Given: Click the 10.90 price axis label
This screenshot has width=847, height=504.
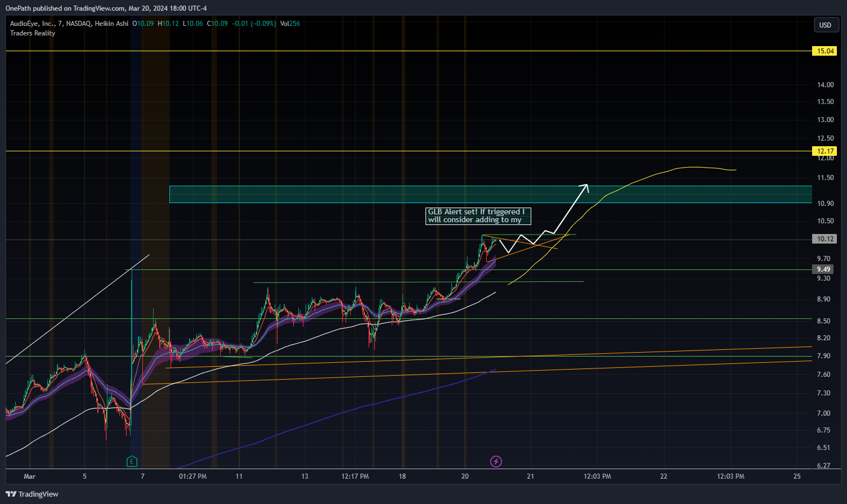Looking at the screenshot, I should coord(826,204).
